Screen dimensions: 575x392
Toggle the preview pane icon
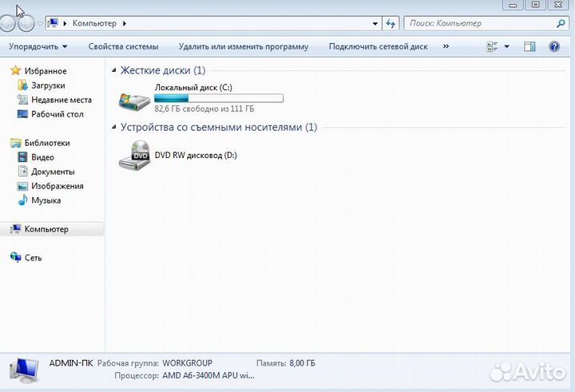point(529,46)
